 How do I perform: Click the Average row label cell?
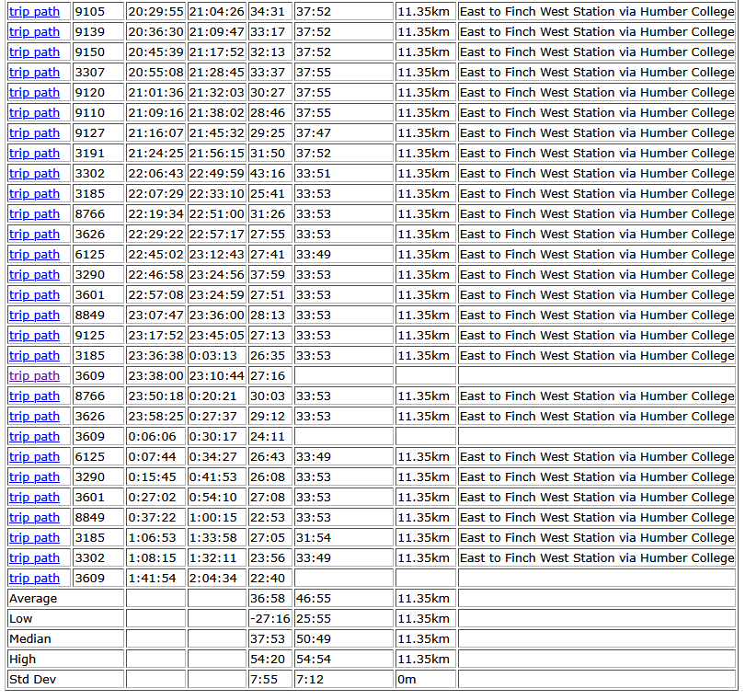click(x=64, y=599)
